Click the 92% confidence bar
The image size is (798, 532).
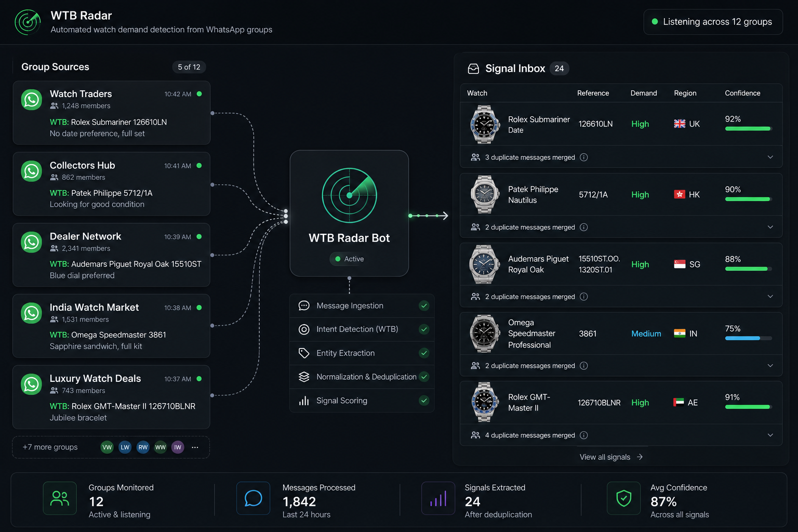pos(749,129)
